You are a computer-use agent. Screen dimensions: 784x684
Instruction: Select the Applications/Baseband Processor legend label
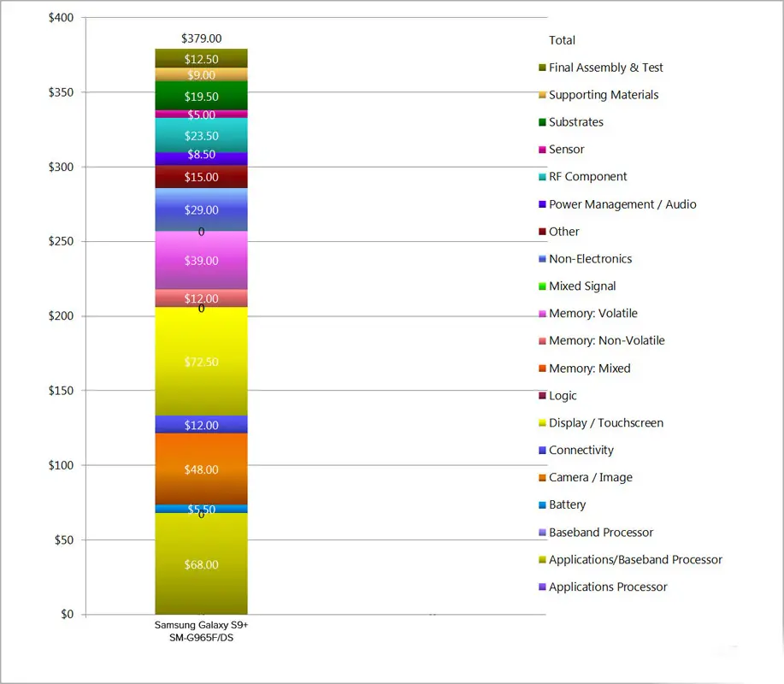point(635,559)
